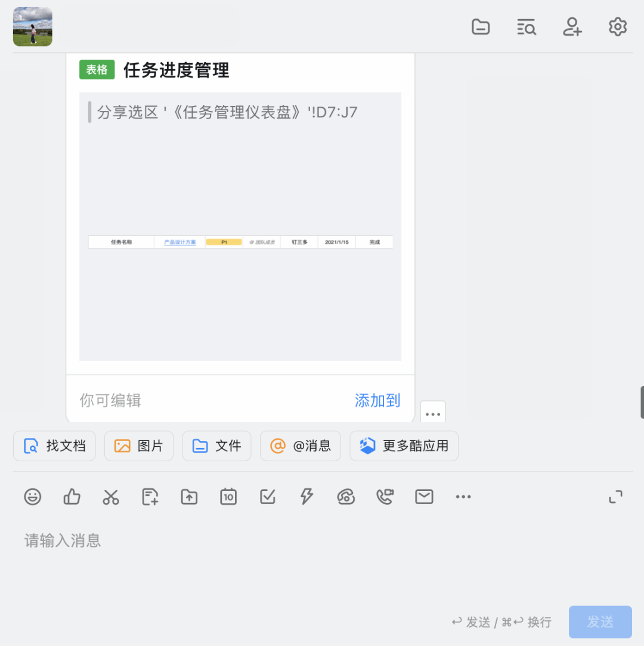This screenshot has width=644, height=646.
Task: Open the emoji picker
Action: [x=33, y=496]
